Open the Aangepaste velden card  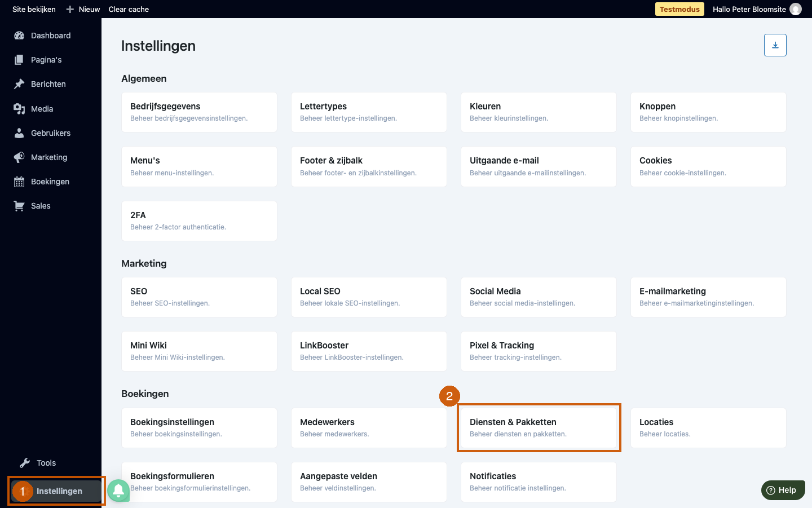pyautogui.click(x=369, y=482)
